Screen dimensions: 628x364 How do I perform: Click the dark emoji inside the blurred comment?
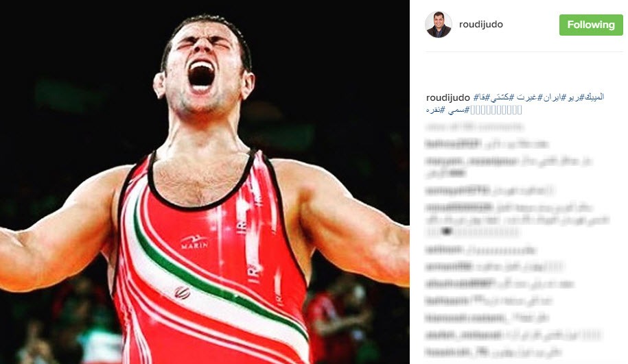(x=447, y=231)
